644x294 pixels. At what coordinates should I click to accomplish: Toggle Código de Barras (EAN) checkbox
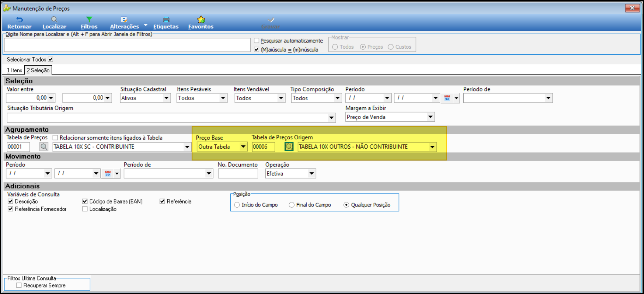(x=85, y=201)
